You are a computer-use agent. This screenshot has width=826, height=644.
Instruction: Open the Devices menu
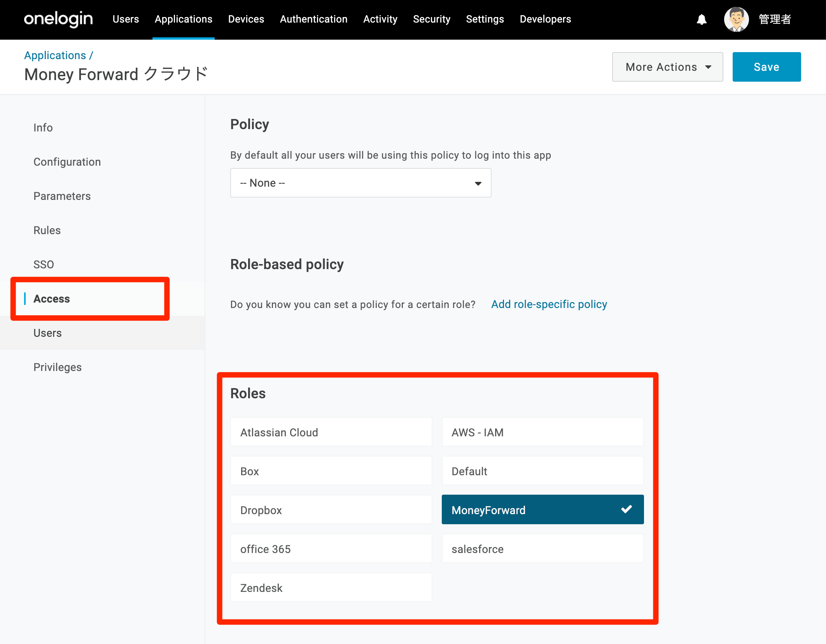(x=246, y=19)
